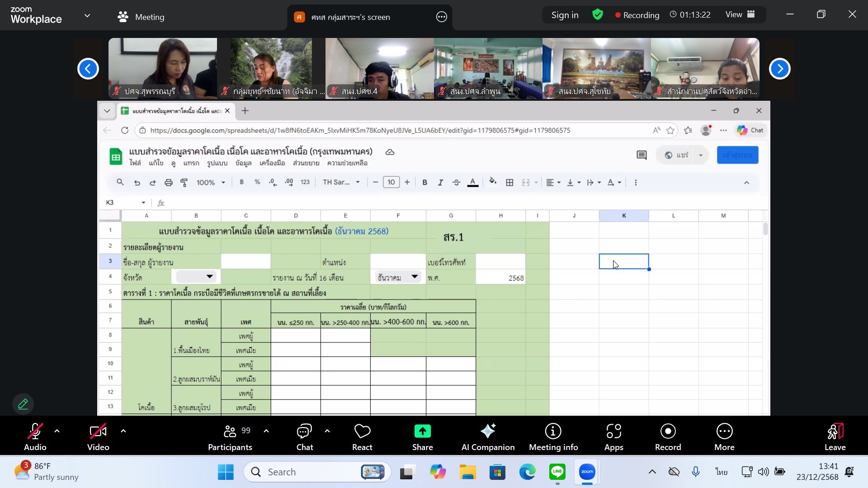Viewport: 868px width, 488px height.
Task: Open LINE from the taskbar
Action: (x=557, y=472)
